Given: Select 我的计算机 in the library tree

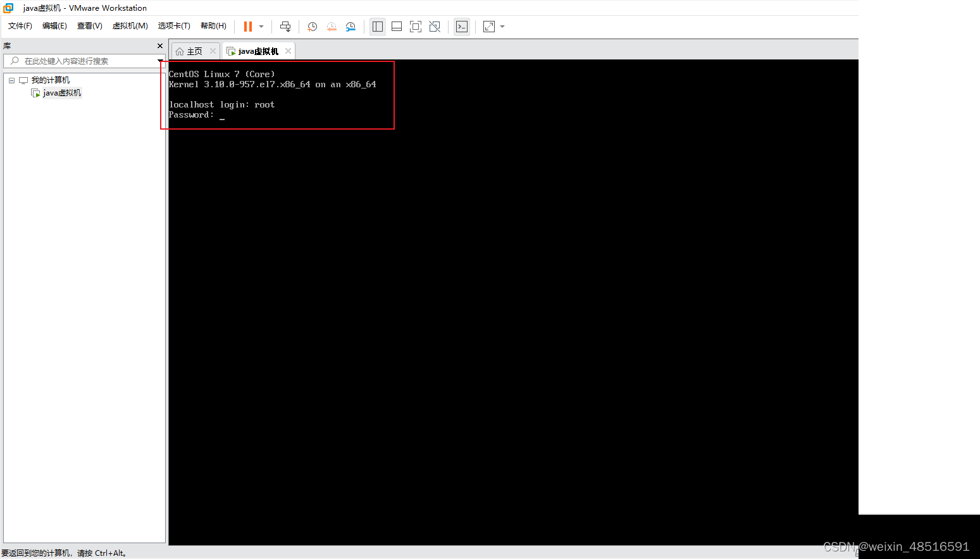Looking at the screenshot, I should pyautogui.click(x=51, y=80).
